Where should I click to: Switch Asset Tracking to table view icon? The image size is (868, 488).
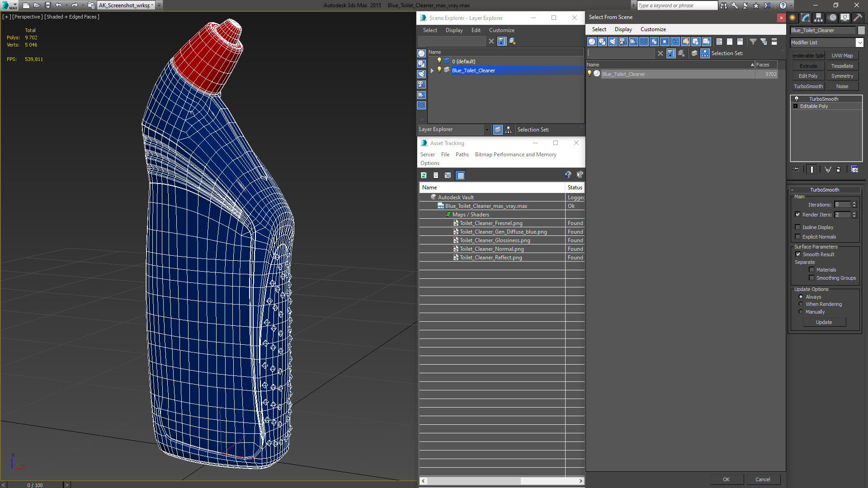click(x=460, y=175)
